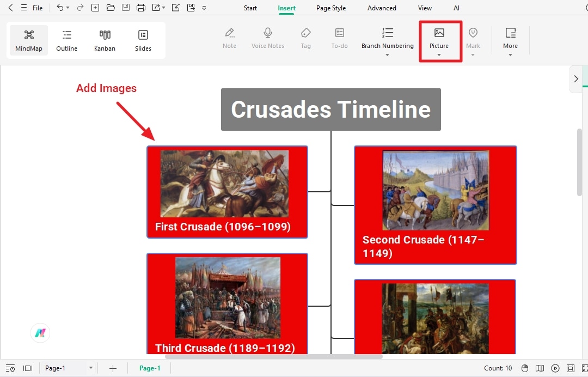Click the pie chart statistics icon
This screenshot has width=588, height=377.
[525, 368]
